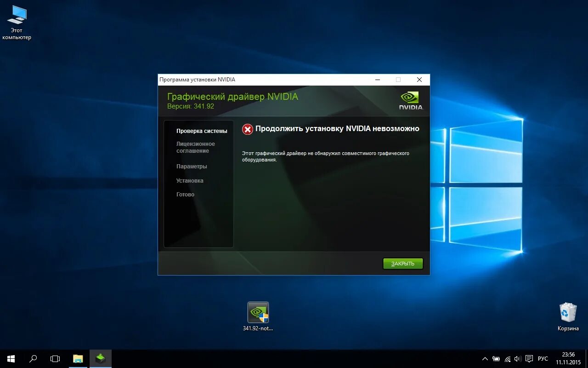Close the NVIDIA installer window

pyautogui.click(x=419, y=80)
